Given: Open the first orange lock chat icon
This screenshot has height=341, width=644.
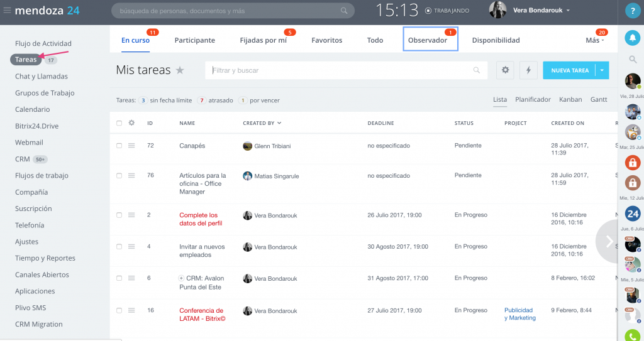Looking at the screenshot, I should [633, 162].
